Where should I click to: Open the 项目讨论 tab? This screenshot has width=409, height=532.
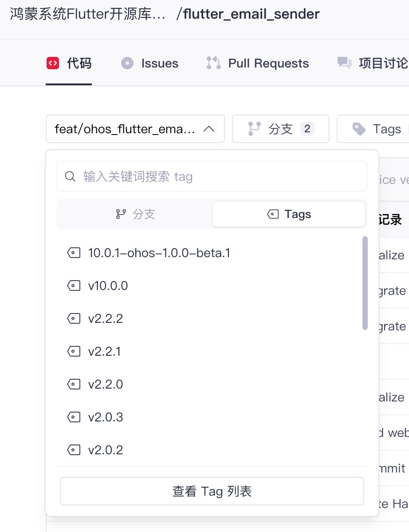coord(373,63)
